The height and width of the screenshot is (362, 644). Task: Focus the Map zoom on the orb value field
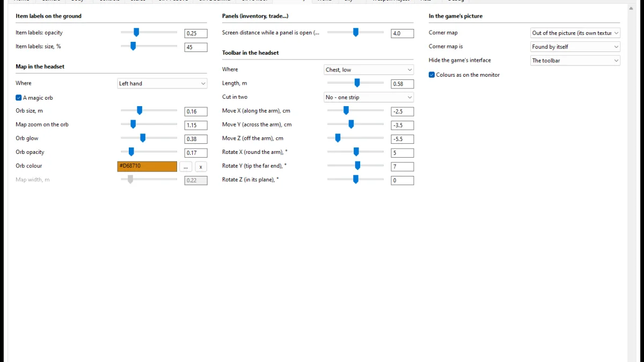[196, 125]
